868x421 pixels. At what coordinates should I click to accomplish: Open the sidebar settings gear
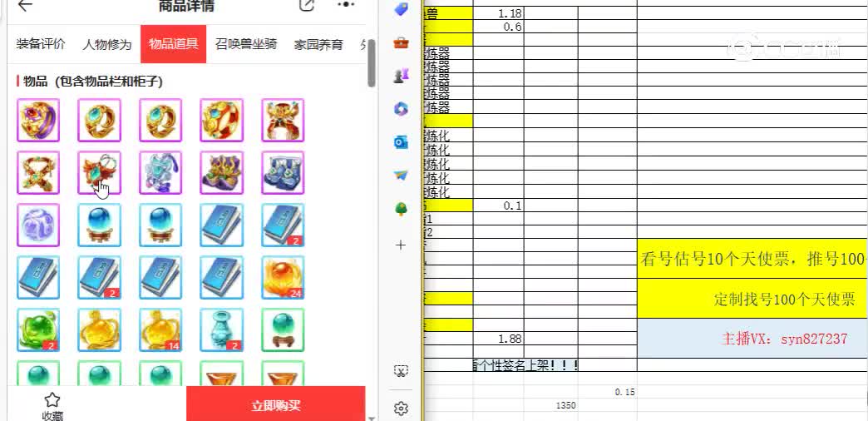coord(401,409)
